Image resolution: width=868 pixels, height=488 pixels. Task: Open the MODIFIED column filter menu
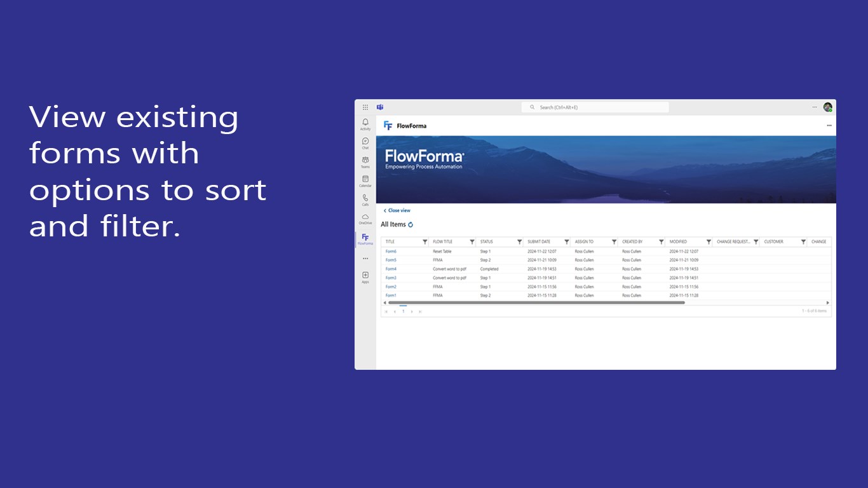[x=708, y=241]
